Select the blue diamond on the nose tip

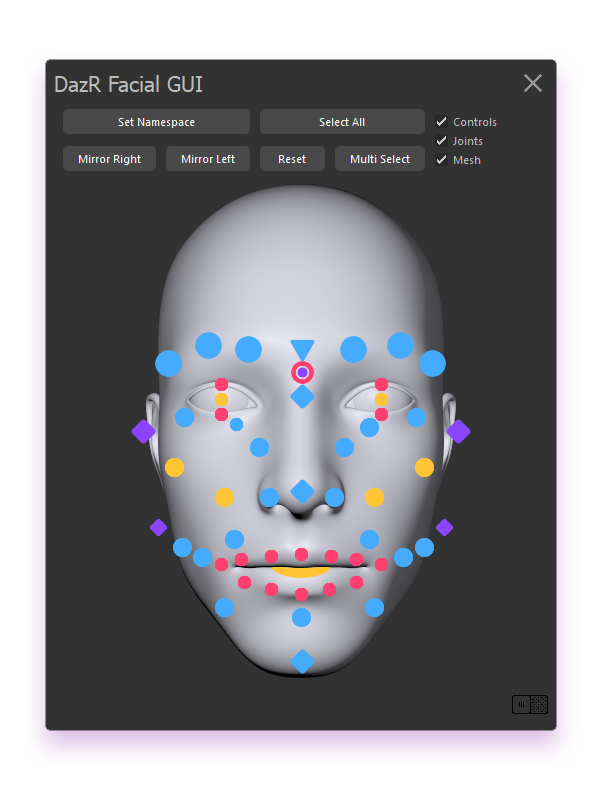tap(302, 491)
